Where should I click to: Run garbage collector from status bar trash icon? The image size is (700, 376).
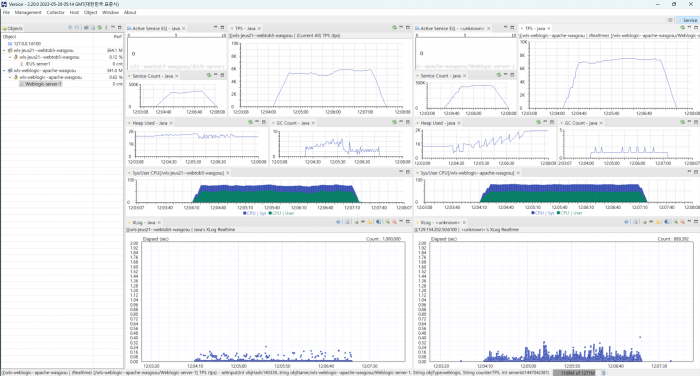pyautogui.click(x=604, y=373)
